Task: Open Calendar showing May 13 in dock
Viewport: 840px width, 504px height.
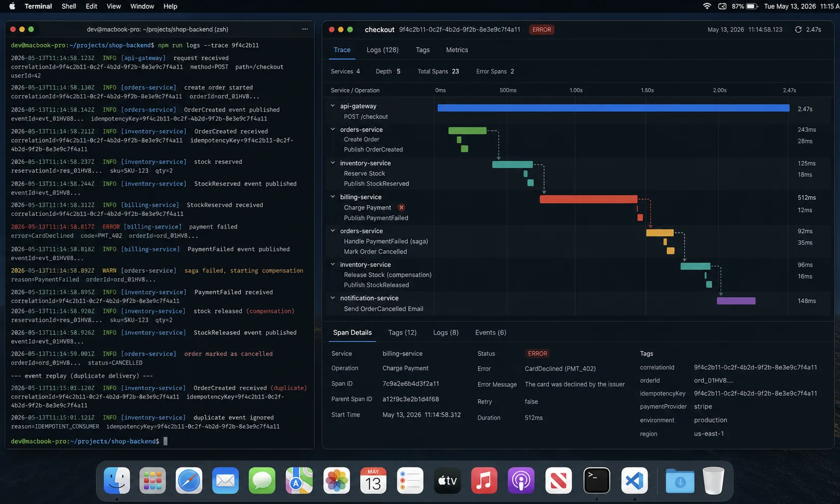Action: [373, 480]
